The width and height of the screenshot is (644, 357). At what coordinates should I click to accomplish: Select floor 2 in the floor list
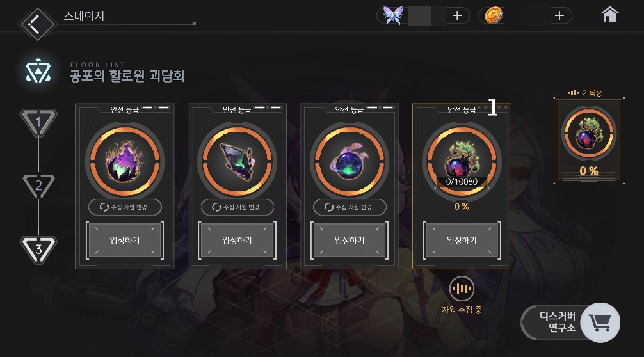(38, 186)
